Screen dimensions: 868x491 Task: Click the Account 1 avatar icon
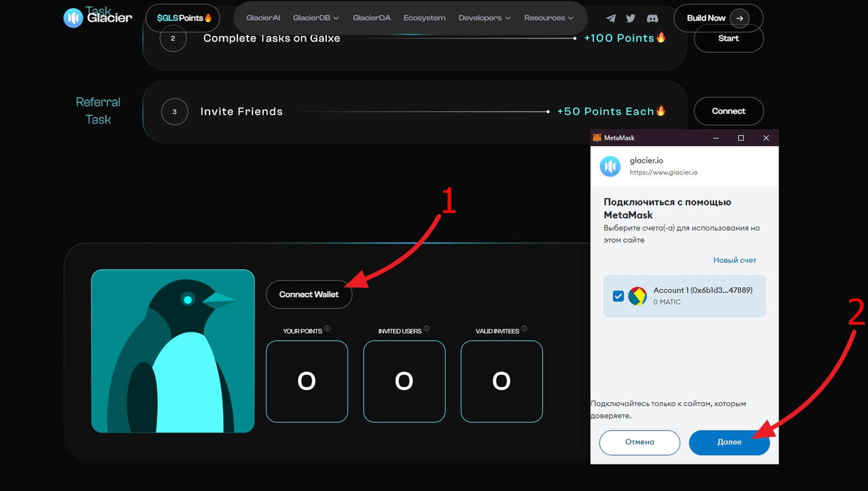coord(637,296)
